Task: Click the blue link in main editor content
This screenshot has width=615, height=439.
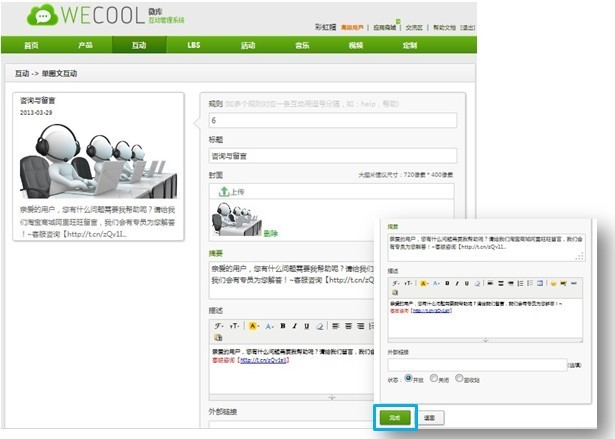Action: (263, 360)
